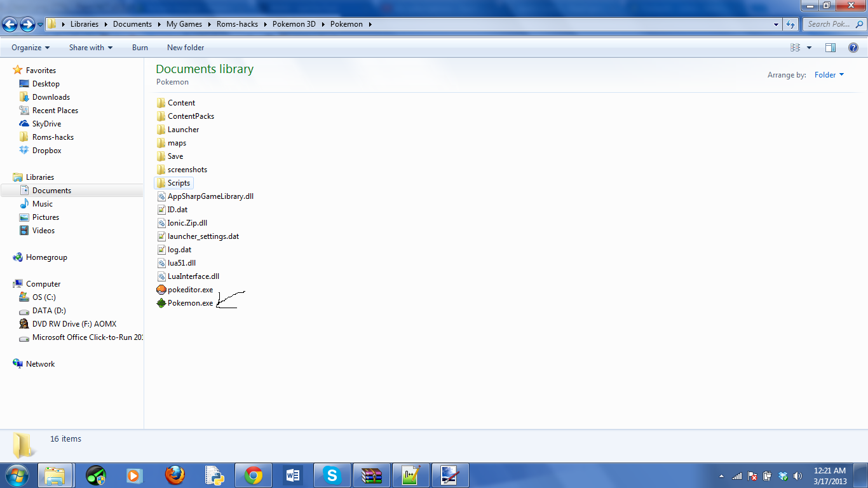The image size is (868, 488).
Task: Open Windows Explorer help
Action: pos(853,48)
